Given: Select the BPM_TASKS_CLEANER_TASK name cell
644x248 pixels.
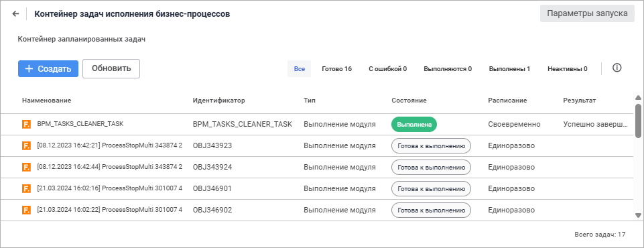Looking at the screenshot, I should point(80,123).
